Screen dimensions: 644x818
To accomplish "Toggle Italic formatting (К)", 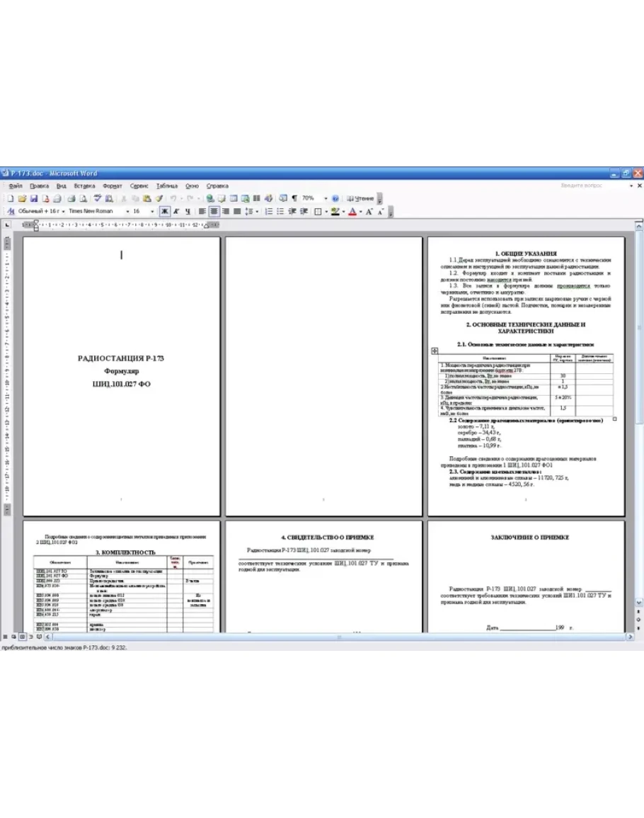I will point(176,211).
